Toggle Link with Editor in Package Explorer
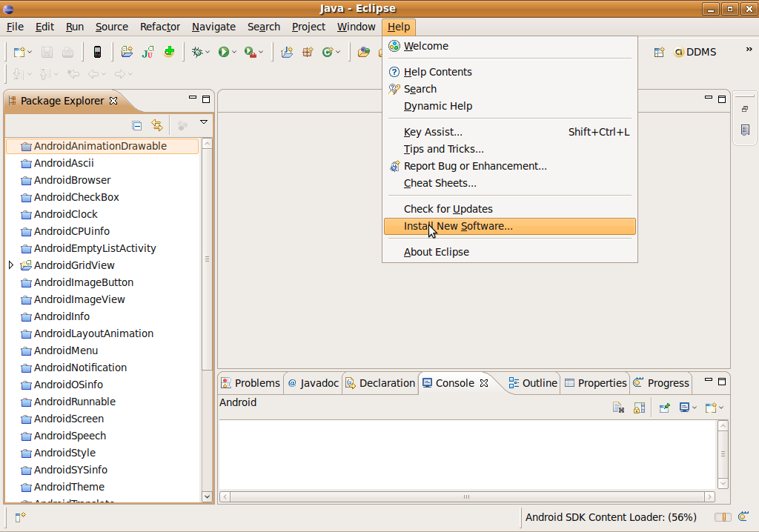 (157, 125)
